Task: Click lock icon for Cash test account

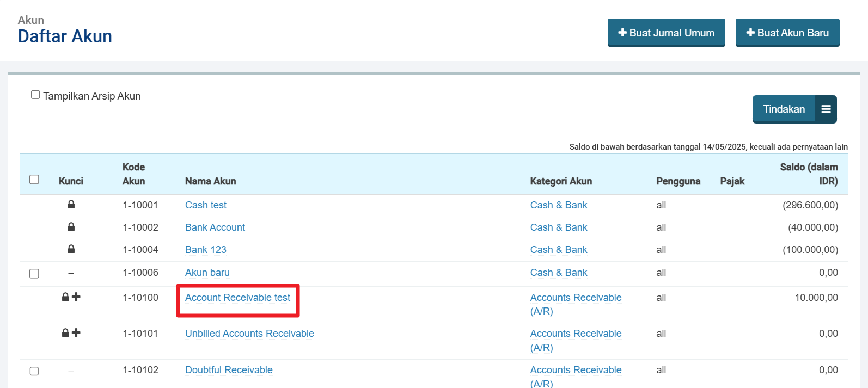Action: (x=71, y=205)
